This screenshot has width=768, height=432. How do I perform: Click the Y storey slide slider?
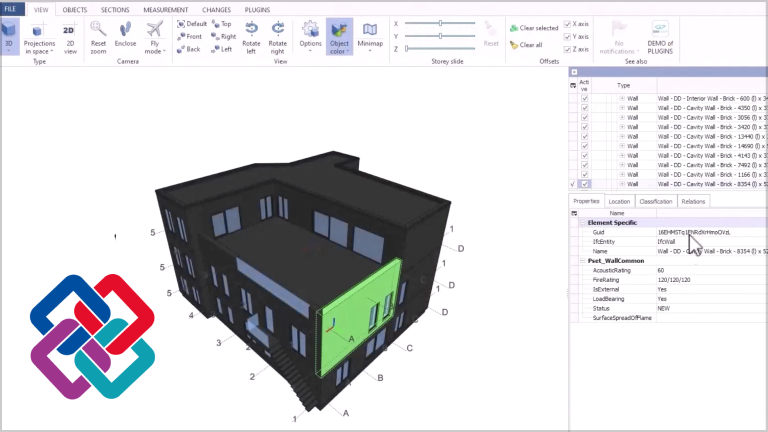pos(440,36)
